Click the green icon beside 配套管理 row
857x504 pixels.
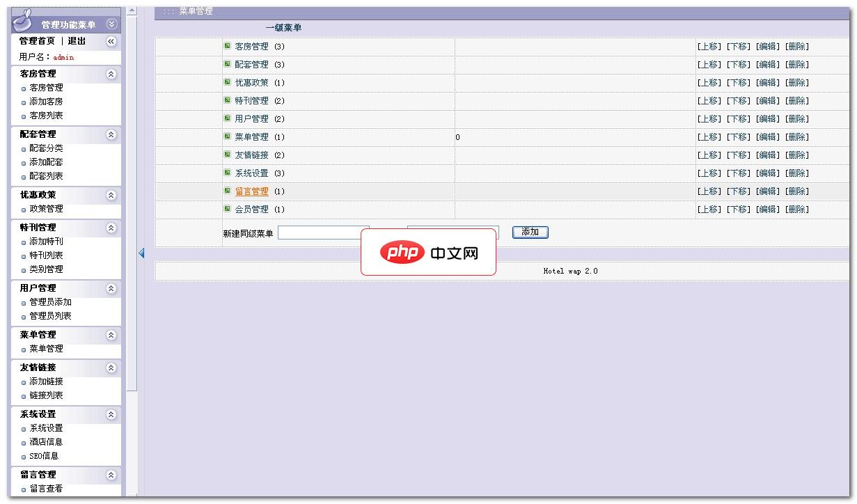(x=227, y=64)
